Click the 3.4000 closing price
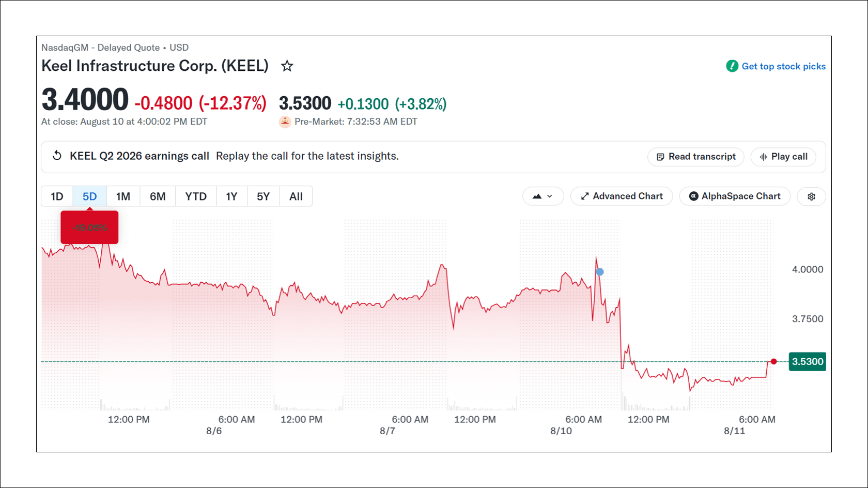The image size is (868, 488). pyautogui.click(x=85, y=100)
